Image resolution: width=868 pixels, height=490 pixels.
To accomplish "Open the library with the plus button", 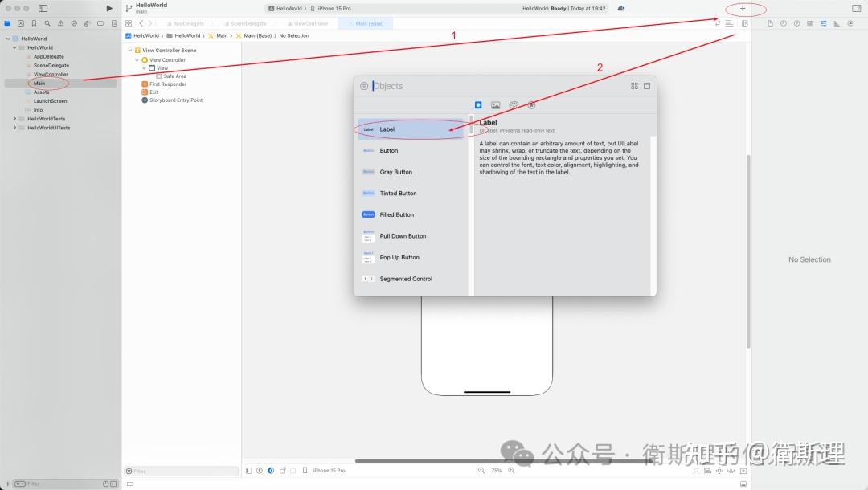I will coord(741,8).
